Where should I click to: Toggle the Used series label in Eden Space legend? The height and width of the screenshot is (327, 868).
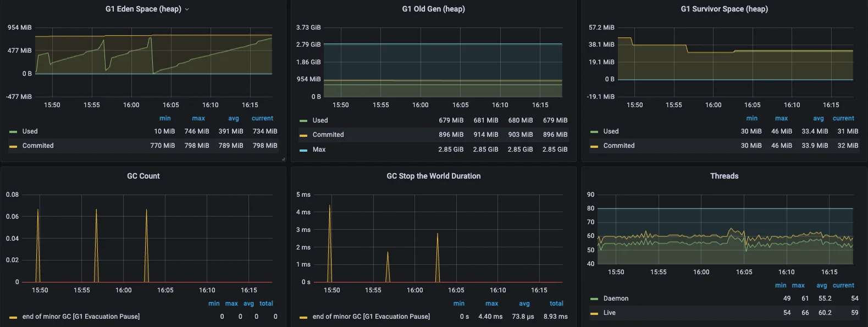[30, 131]
